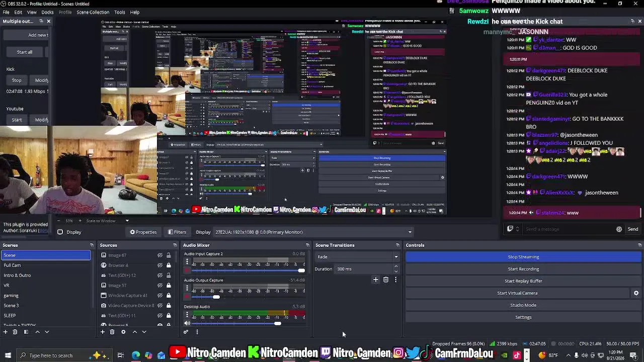644x362 pixels.
Task: Toggle lock on Image 57 source
Action: tap(169, 286)
